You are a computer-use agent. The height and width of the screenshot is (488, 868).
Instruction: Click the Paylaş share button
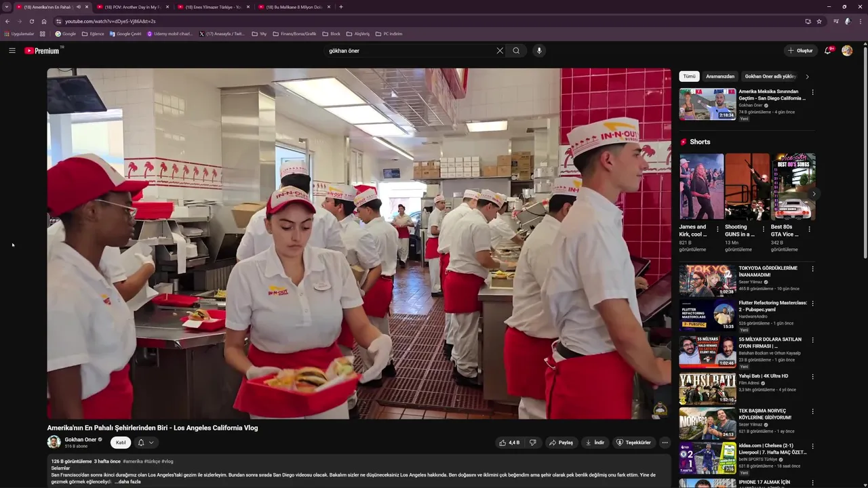pyautogui.click(x=561, y=443)
